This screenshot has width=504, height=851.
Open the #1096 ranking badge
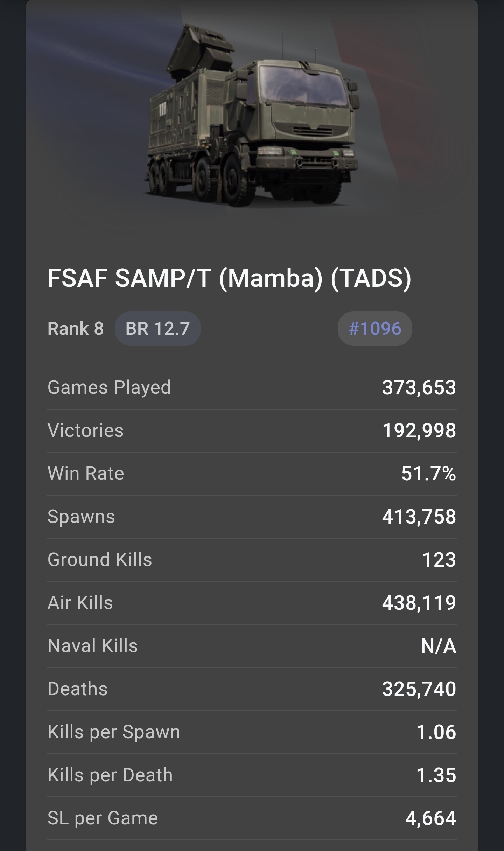tap(375, 328)
